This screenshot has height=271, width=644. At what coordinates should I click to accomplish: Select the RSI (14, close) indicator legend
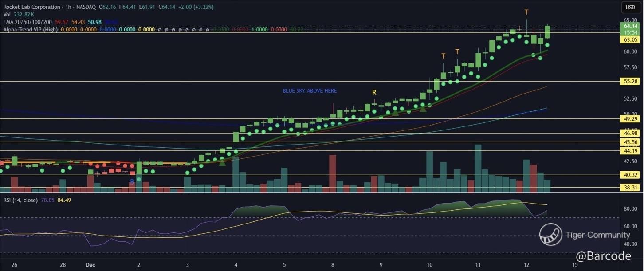tap(20, 200)
